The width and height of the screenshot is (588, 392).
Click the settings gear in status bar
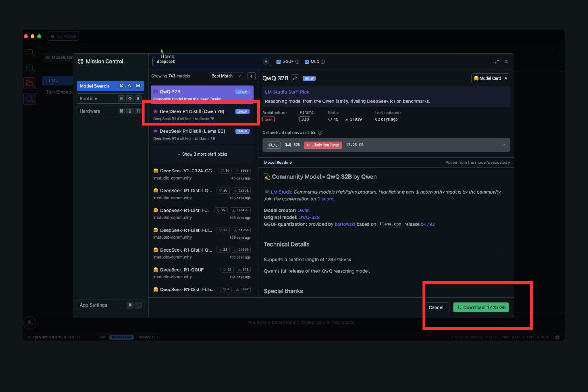tap(557, 337)
